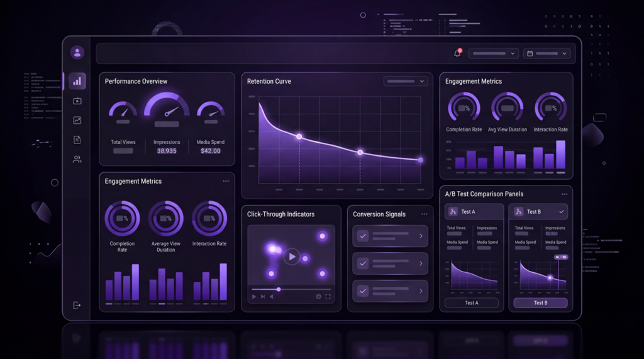Click the Interaction Rate ring in right panel
This screenshot has width=644, height=359.
click(551, 108)
